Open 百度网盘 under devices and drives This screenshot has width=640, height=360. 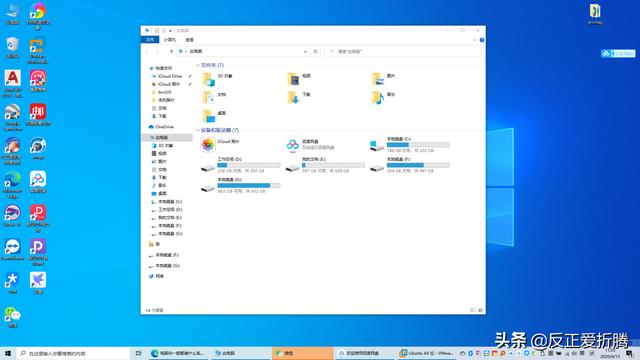pos(311,144)
